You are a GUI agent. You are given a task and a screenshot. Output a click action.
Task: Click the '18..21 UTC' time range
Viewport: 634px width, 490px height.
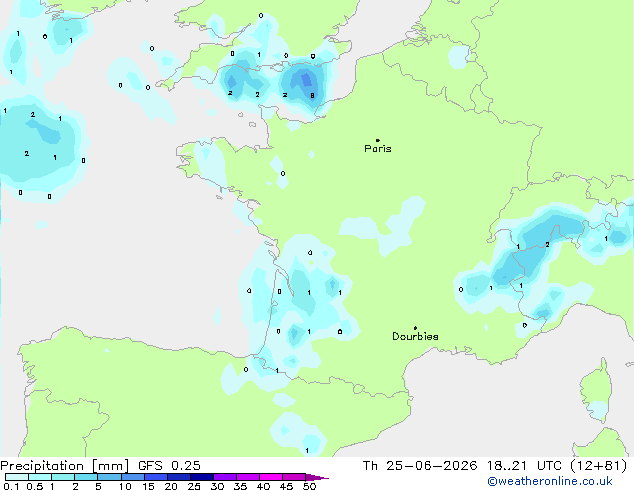pyautogui.click(x=524, y=466)
